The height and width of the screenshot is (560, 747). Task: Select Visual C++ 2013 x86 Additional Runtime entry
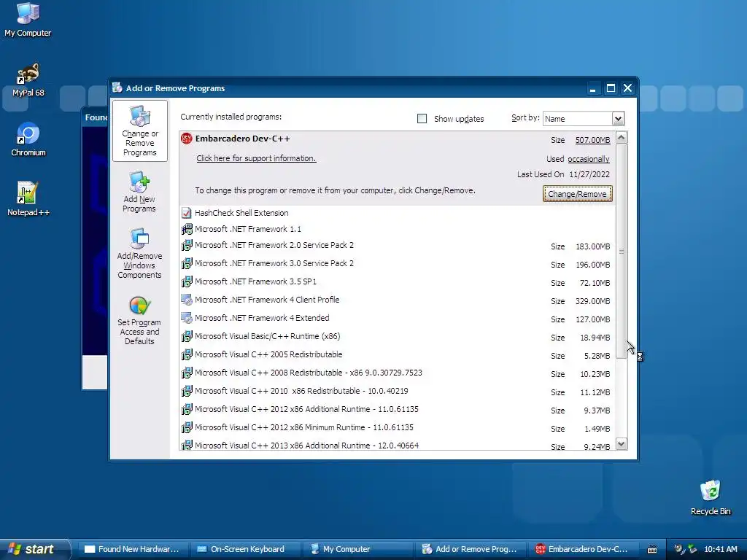398,445
